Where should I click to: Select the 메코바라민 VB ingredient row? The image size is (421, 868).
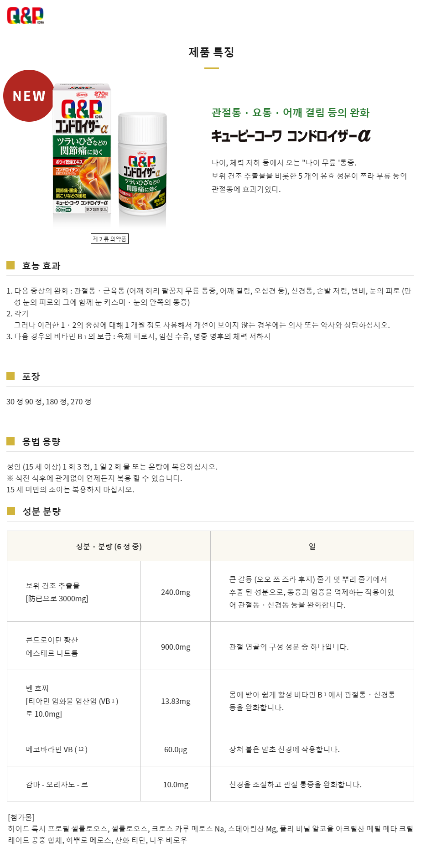210,749
